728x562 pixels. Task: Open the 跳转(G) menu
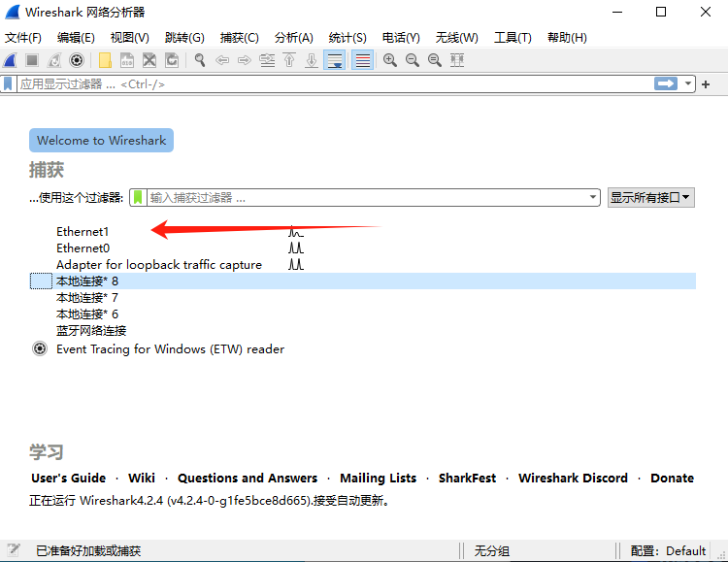pos(184,38)
